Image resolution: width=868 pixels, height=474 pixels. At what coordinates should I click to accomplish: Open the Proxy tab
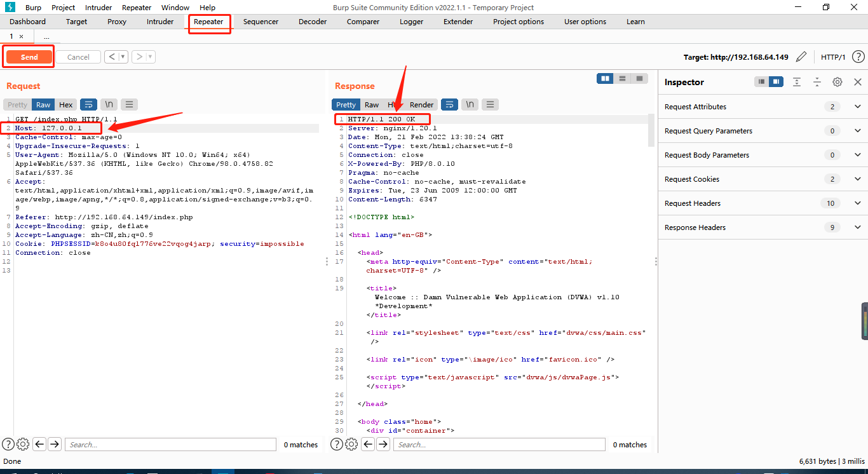click(117, 22)
